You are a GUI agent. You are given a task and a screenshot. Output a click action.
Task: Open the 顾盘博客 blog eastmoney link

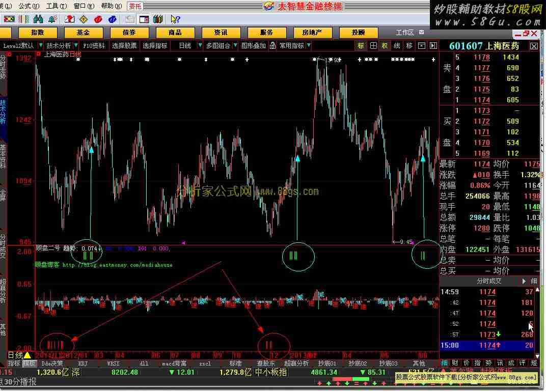point(104,265)
